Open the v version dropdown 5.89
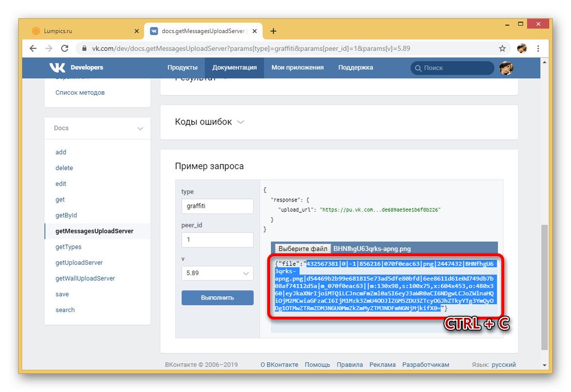The height and width of the screenshot is (392, 571). pyautogui.click(x=218, y=273)
